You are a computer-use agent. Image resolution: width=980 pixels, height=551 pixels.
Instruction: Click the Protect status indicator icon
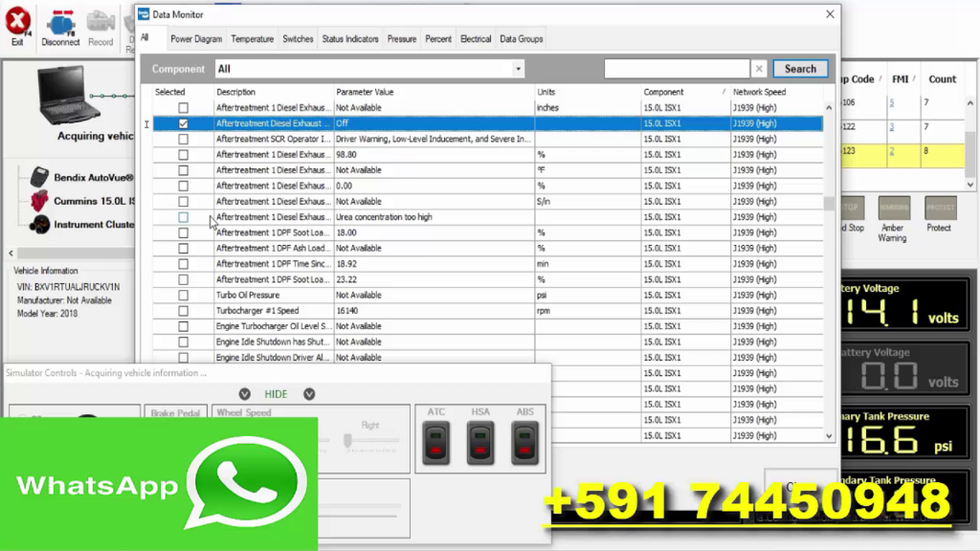point(939,209)
